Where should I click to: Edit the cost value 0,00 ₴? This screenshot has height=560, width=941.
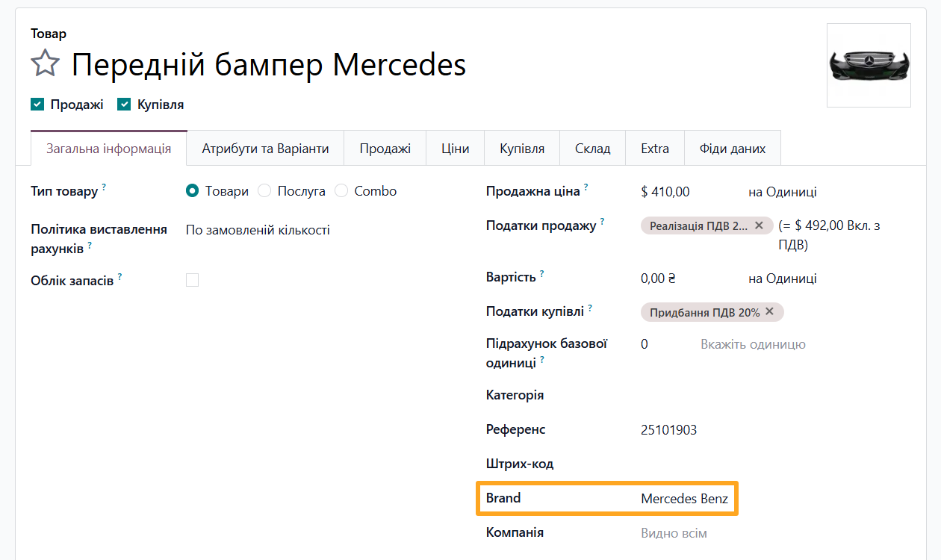[x=658, y=279]
